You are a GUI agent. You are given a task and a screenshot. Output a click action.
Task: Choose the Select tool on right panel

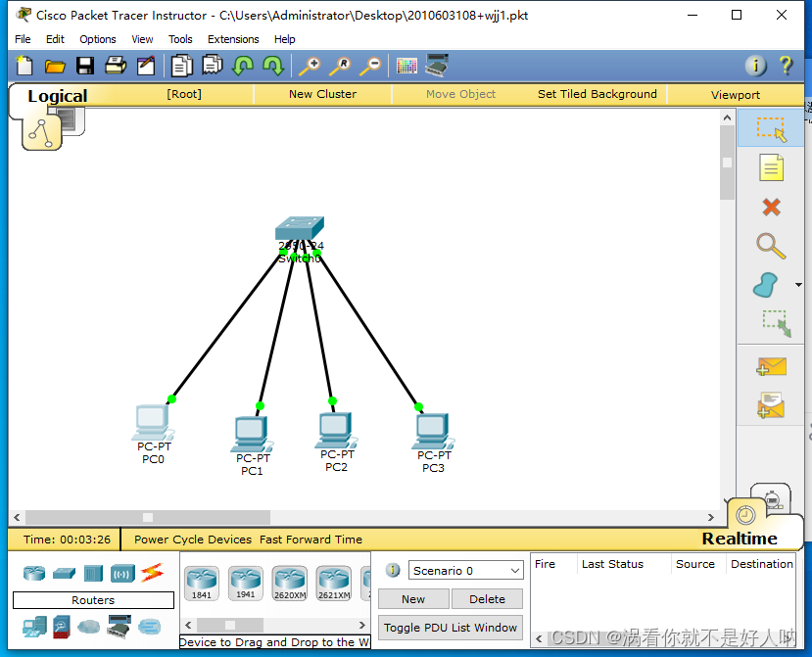[771, 129]
